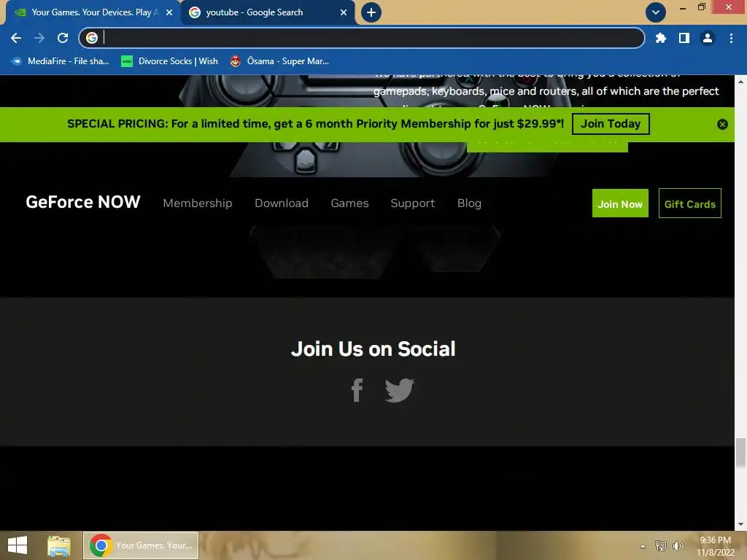747x560 pixels.
Task: Open the Chrome three-dot menu
Action: [x=731, y=38]
